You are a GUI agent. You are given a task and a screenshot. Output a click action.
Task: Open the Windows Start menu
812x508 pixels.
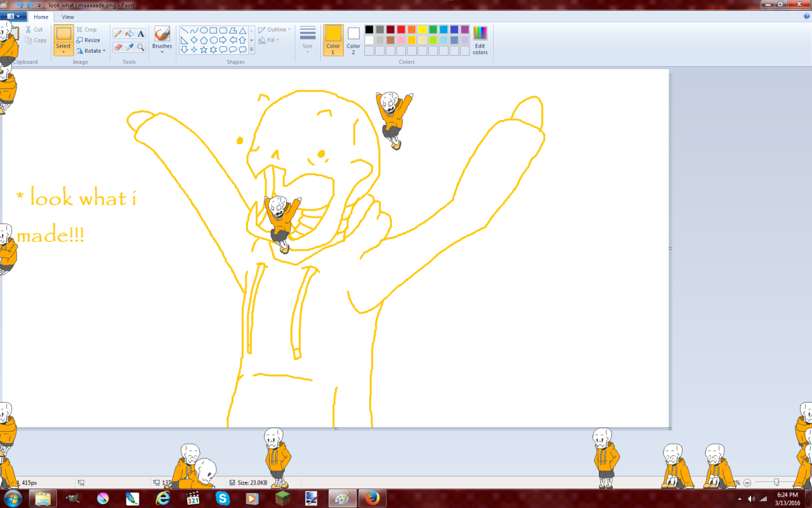12,498
